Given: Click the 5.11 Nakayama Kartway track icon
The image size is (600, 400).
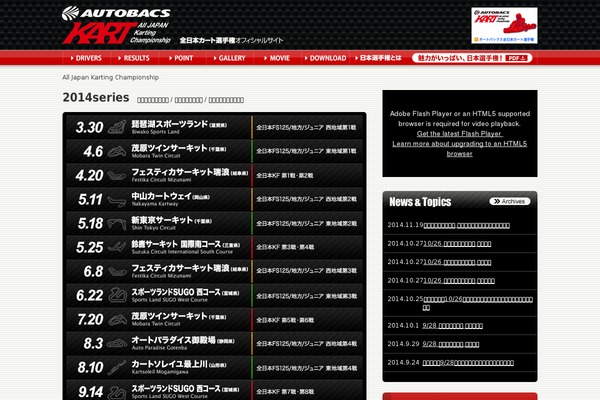Looking at the screenshot, I should 117,199.
